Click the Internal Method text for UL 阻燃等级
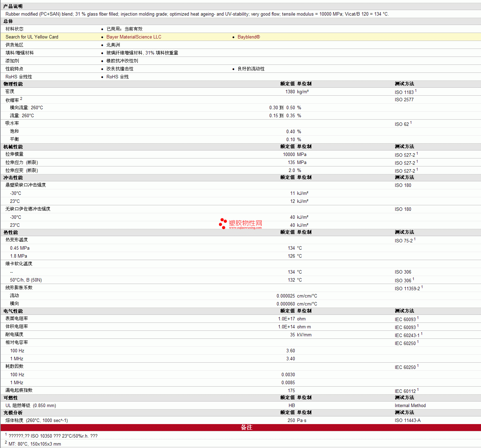Screen dimensions: 481x448 coord(410,406)
